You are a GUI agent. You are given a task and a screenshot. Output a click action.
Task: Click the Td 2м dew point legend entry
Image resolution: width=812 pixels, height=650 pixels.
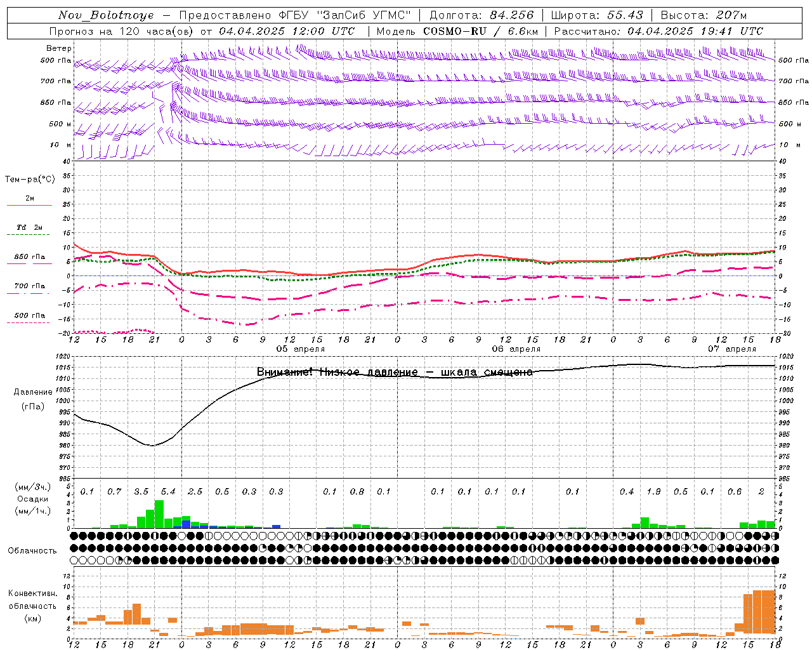pos(30,227)
